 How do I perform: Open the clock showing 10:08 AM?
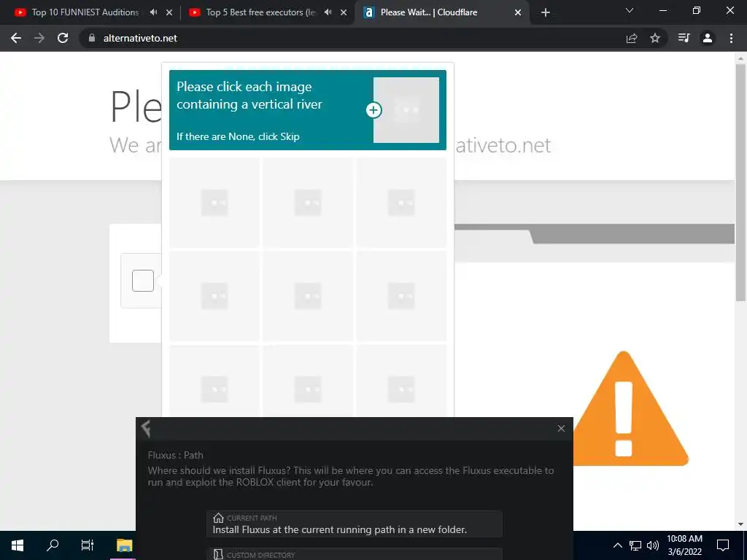point(684,545)
